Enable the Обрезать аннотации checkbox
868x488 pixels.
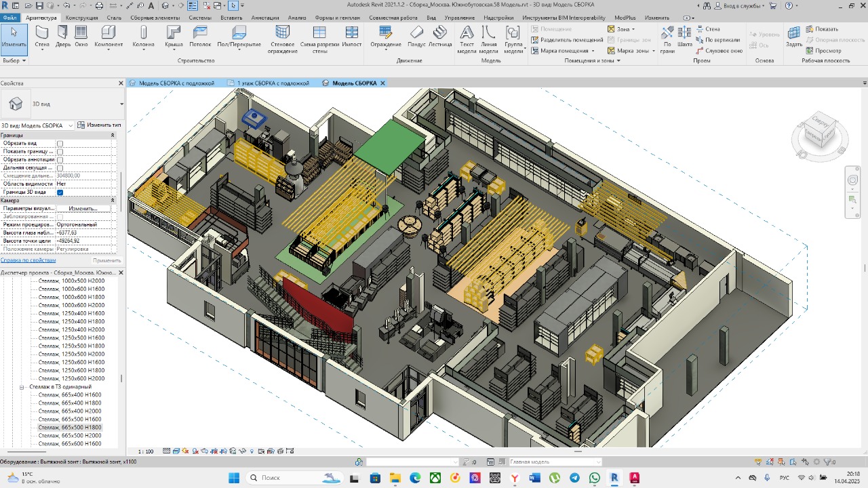click(60, 159)
